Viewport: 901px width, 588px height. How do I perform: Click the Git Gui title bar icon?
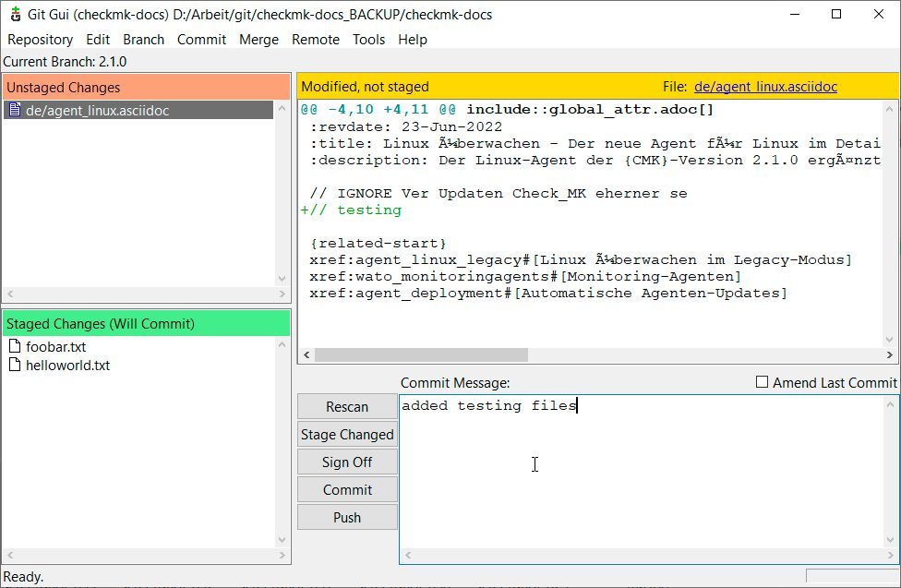pyautogui.click(x=16, y=15)
